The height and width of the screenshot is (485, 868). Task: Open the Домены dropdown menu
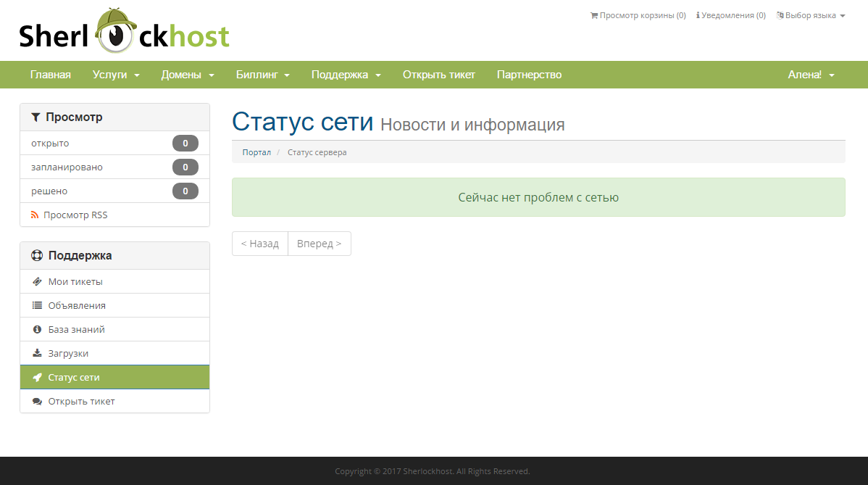[x=188, y=75]
